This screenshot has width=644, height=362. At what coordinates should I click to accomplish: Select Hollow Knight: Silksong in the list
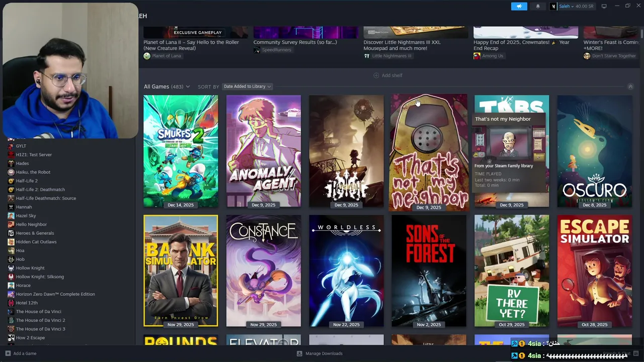click(x=40, y=277)
